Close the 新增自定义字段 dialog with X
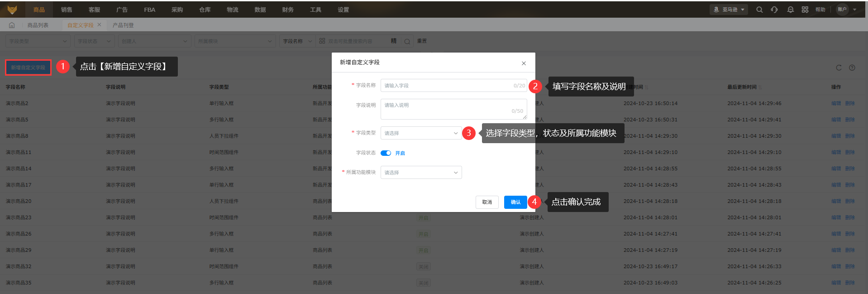The image size is (868, 294). 524,63
